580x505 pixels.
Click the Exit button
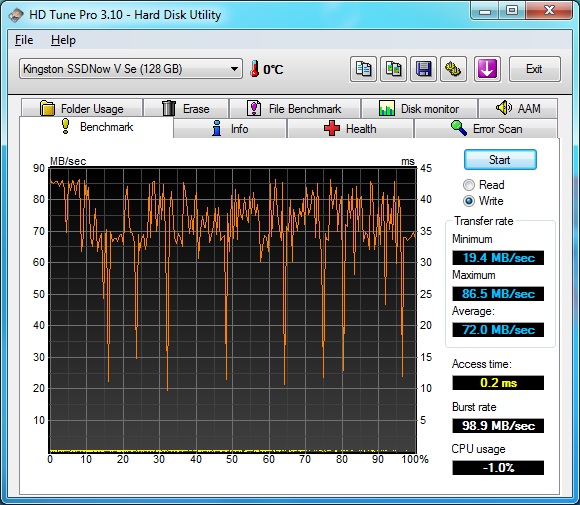(x=535, y=69)
